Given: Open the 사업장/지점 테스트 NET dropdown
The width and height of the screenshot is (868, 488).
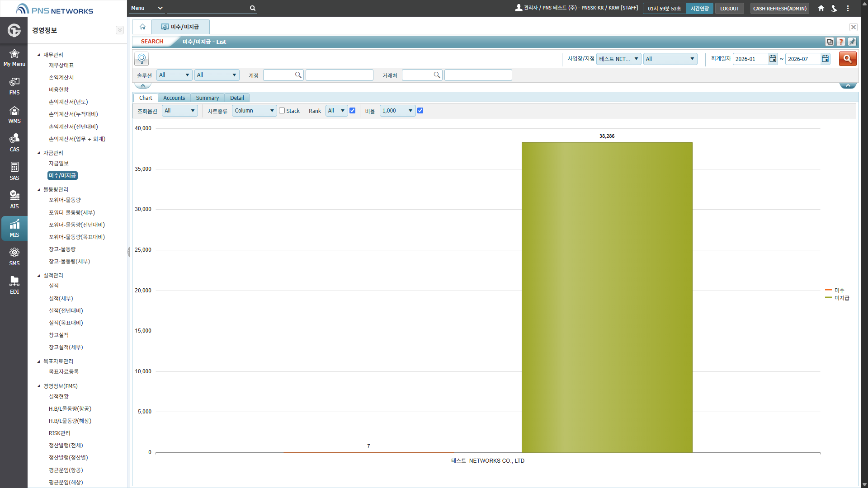Looking at the screenshot, I should click(x=618, y=59).
